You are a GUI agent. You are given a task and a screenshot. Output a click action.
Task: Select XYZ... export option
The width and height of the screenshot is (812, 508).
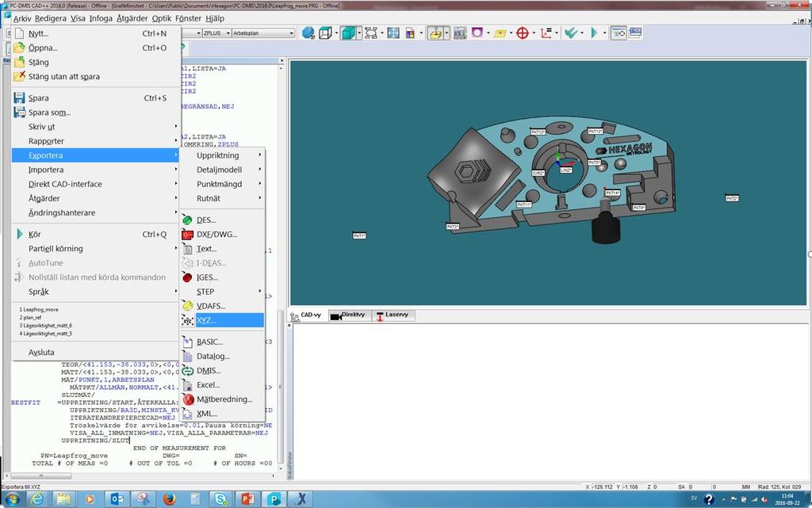pyautogui.click(x=223, y=321)
